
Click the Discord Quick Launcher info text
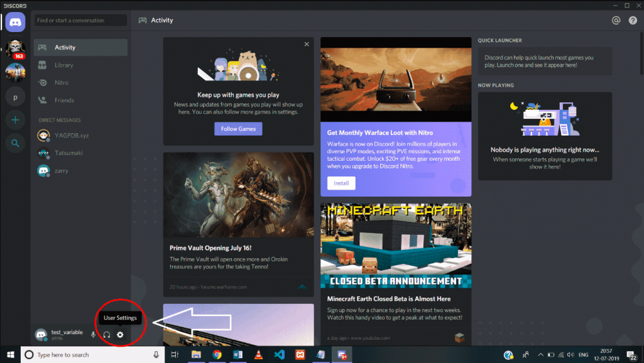[x=539, y=61]
